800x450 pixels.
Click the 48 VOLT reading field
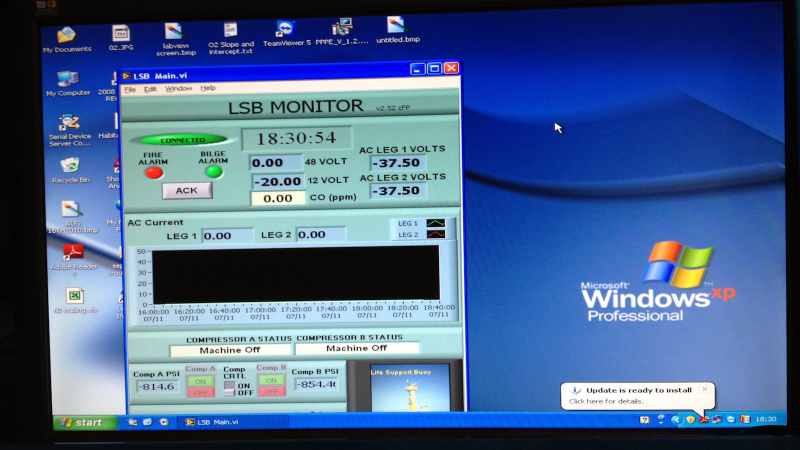276,163
